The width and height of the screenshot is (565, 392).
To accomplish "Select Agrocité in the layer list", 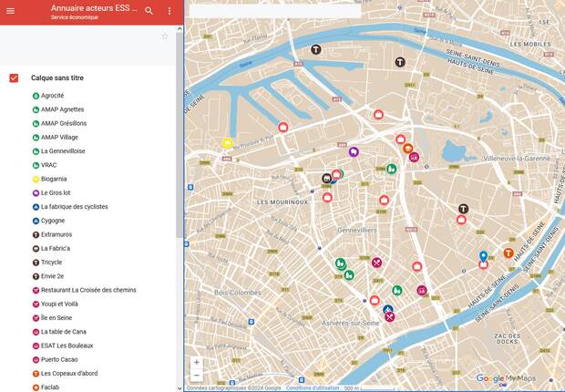I will pyautogui.click(x=52, y=96).
